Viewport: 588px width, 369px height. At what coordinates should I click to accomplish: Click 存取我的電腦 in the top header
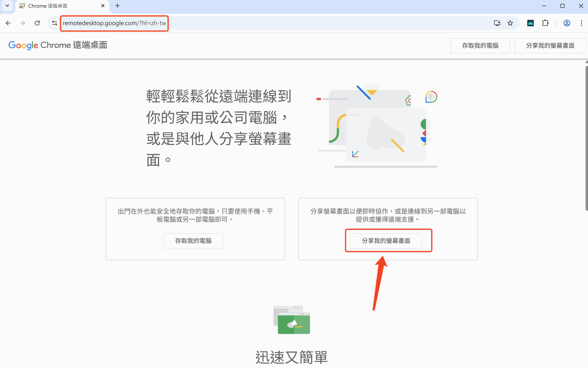click(x=480, y=46)
